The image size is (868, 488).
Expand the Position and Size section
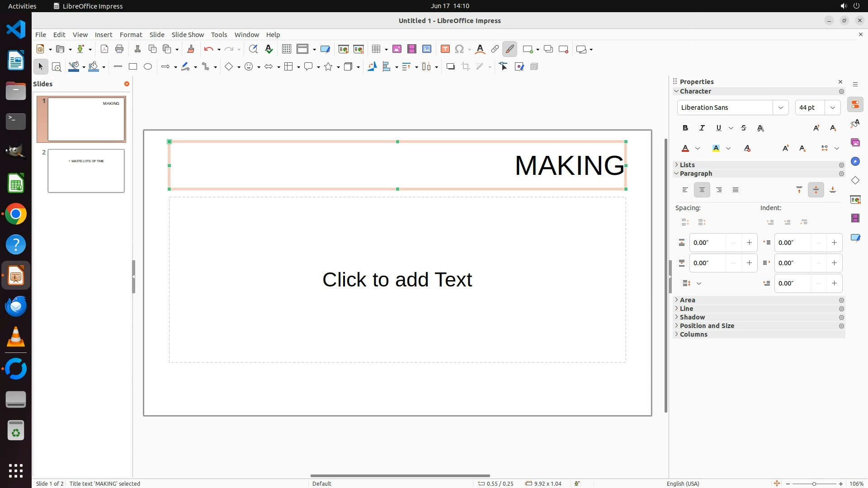coord(707,326)
